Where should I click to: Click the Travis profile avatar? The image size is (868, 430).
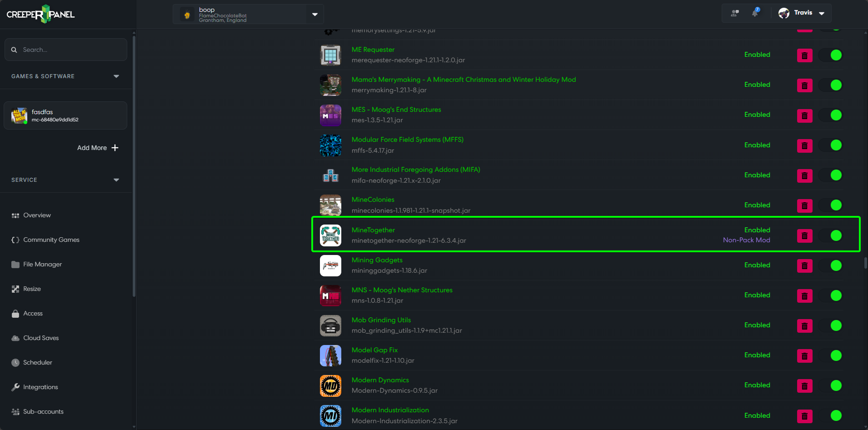[x=784, y=13]
